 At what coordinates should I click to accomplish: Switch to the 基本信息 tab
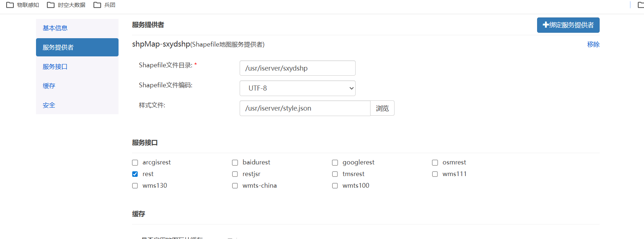click(55, 28)
